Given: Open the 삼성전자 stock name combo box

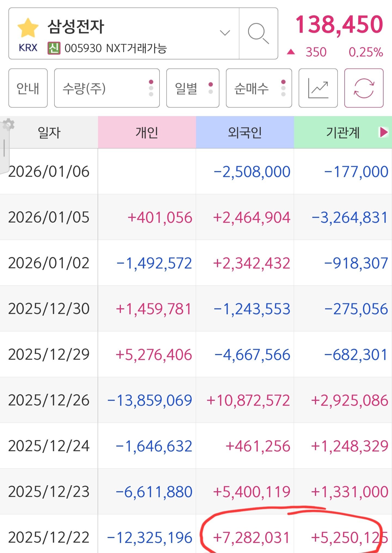Looking at the screenshot, I should click(124, 33).
